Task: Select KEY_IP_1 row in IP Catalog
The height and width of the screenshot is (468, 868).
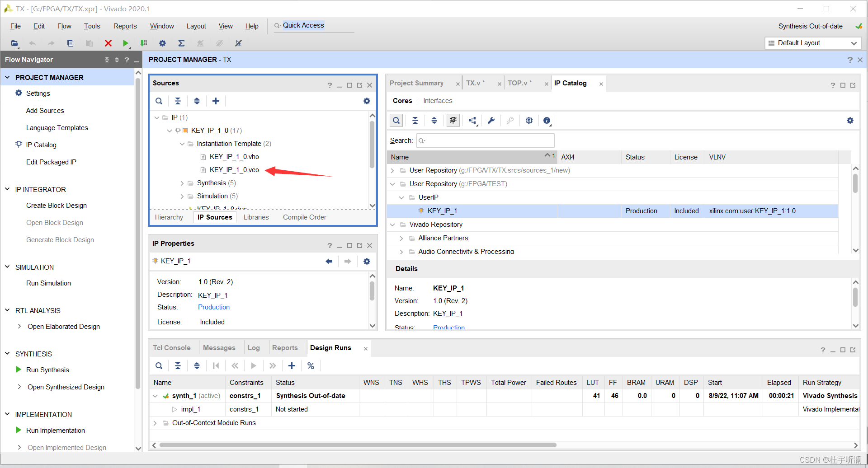Action: coord(613,211)
